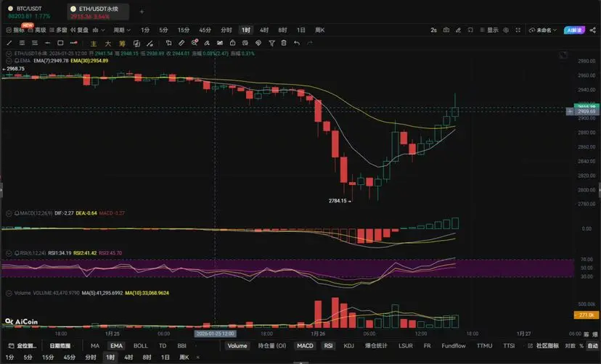Open the funnel filter icon
The image size is (601, 364).
click(x=271, y=43)
